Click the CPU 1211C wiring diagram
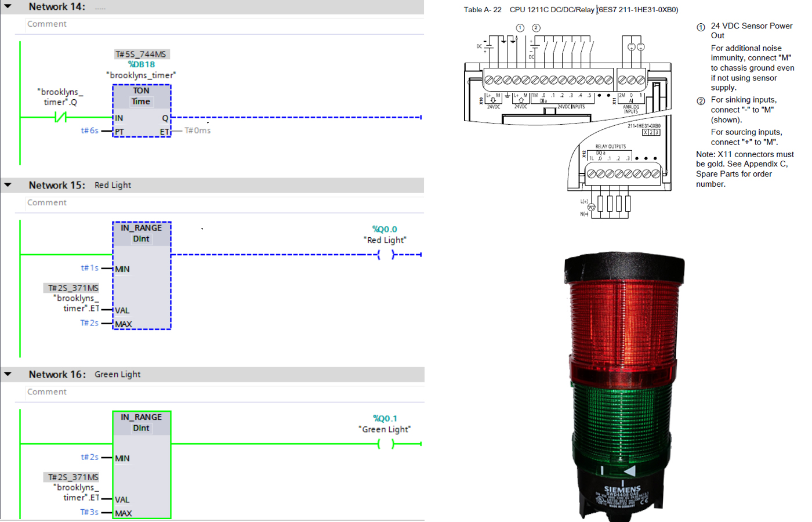Image resolution: width=812 pixels, height=522 pixels. (x=568, y=121)
